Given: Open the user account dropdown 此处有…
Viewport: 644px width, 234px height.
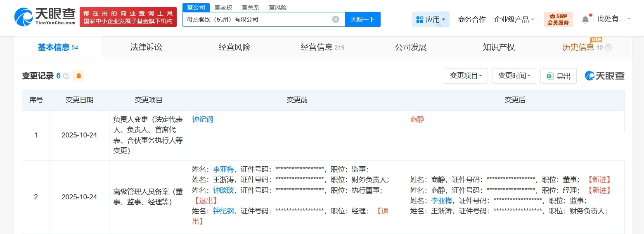Looking at the screenshot, I should pyautogui.click(x=614, y=19).
